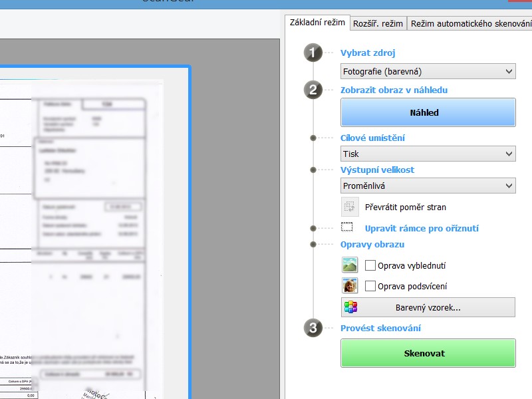Click the Provést skenování heading

coord(380,328)
